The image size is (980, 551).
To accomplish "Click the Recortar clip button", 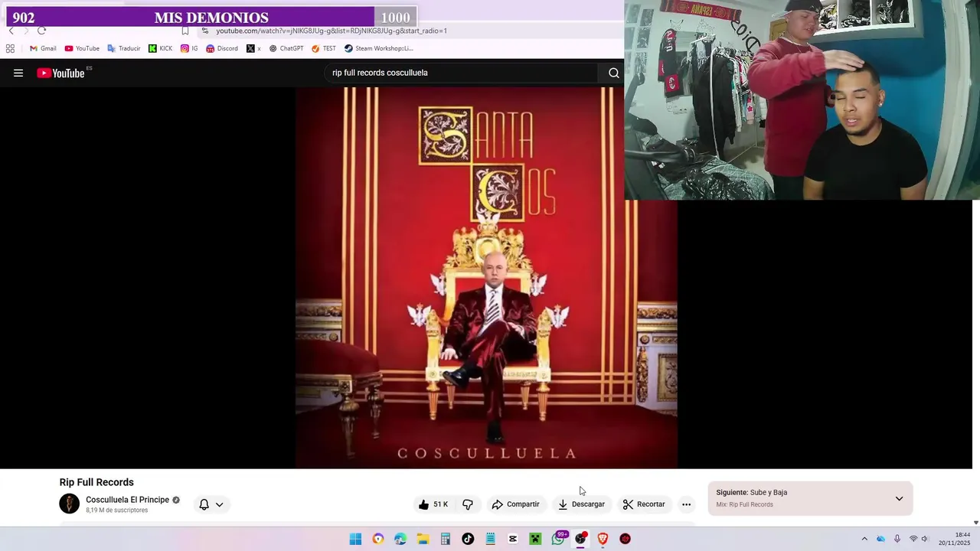I will (644, 504).
